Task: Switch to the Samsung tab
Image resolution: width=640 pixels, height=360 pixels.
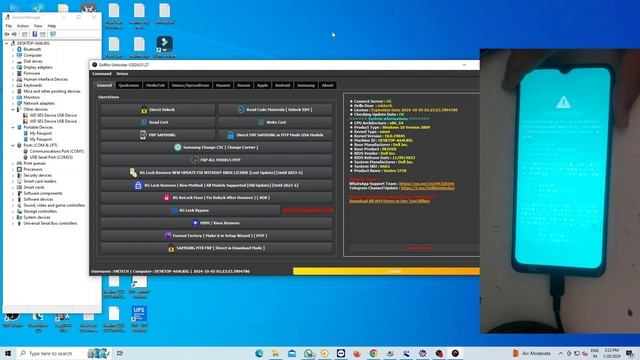Action: pos(306,85)
